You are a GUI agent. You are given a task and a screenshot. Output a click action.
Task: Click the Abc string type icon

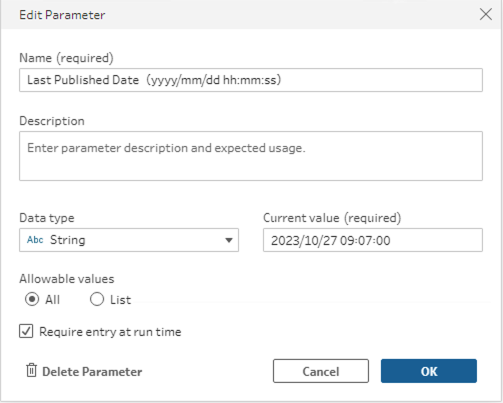35,240
